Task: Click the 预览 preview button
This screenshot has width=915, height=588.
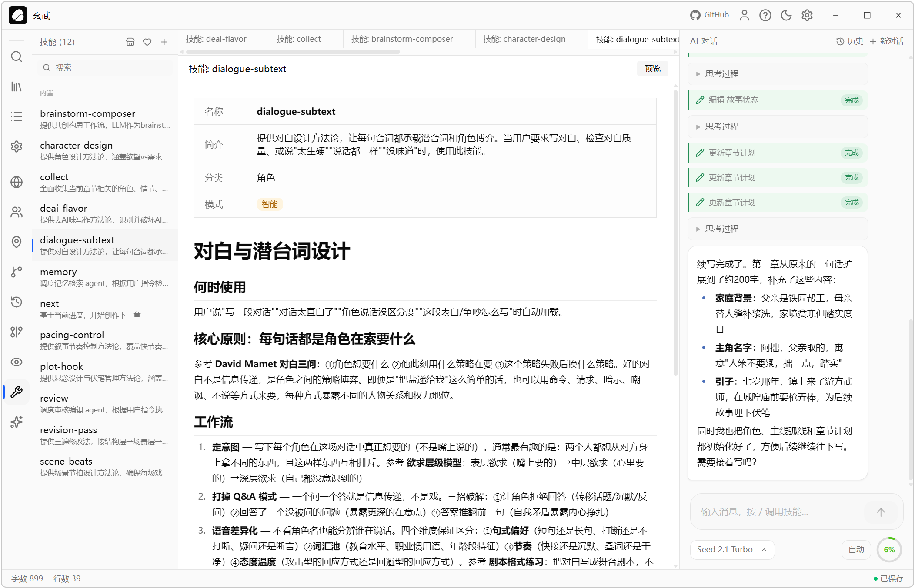Action: 652,69
